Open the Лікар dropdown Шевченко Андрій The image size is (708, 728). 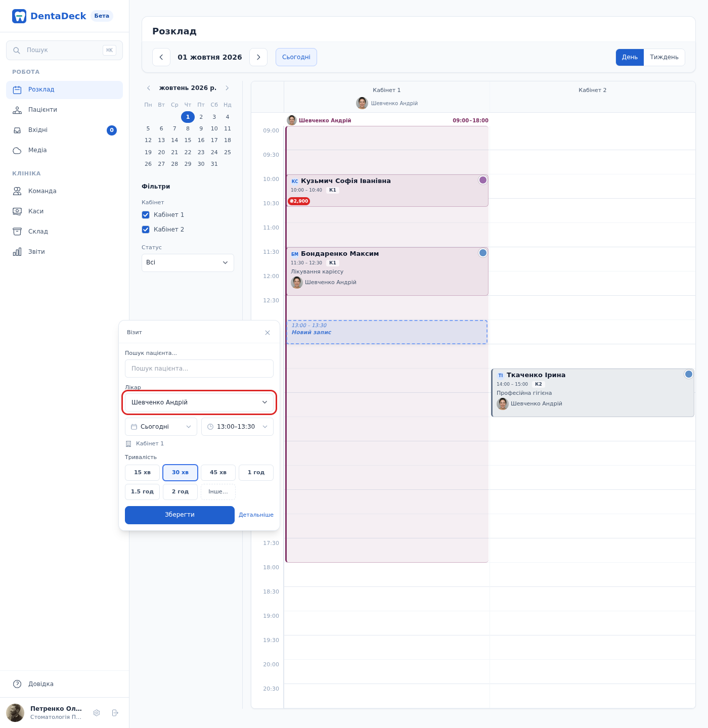(x=199, y=402)
